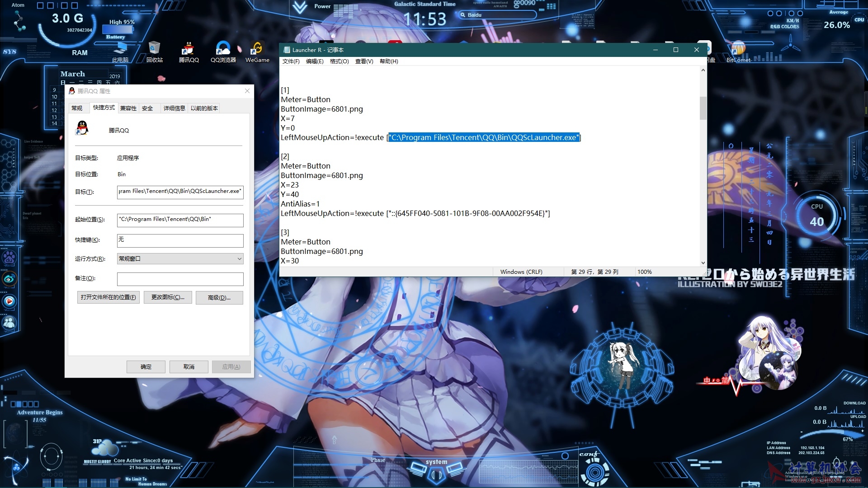Click the highlighted QQScLauncher.exe path in Notepad
Screen dimensions: 868x488
(484, 137)
